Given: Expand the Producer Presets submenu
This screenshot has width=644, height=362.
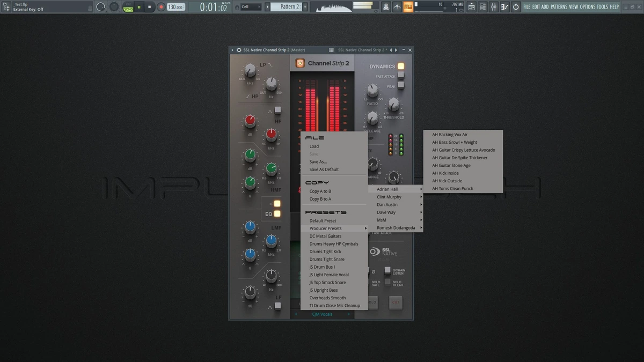Looking at the screenshot, I should [x=334, y=228].
